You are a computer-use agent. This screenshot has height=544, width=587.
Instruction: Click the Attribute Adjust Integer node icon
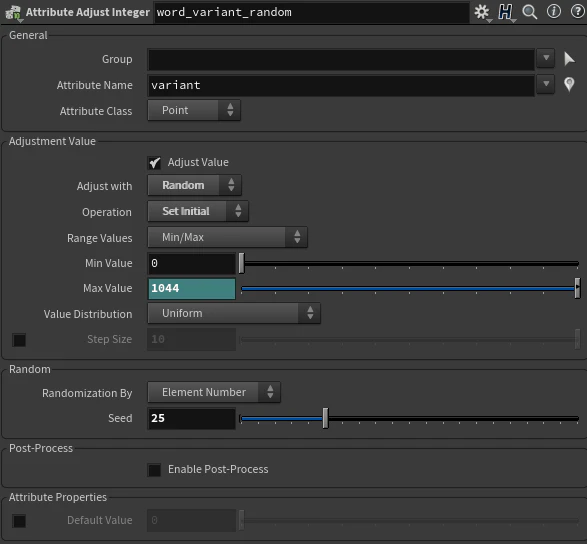pos(13,12)
